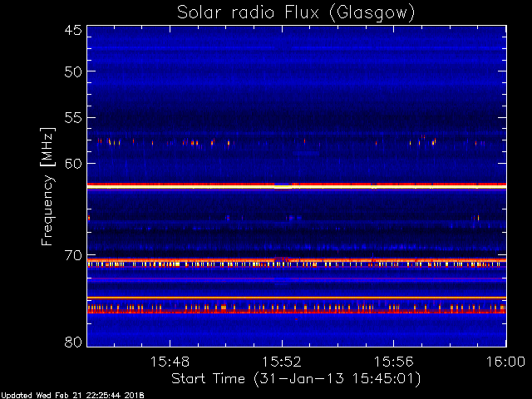This screenshot has height=399, width=532.
Task: Click the 45 frequency tick label
Action: (x=73, y=30)
